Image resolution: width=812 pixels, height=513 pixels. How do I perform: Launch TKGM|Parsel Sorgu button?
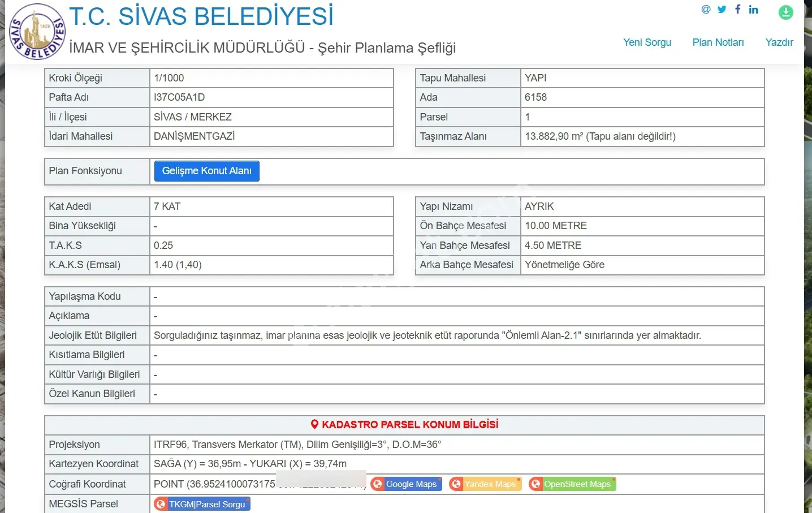tap(202, 504)
